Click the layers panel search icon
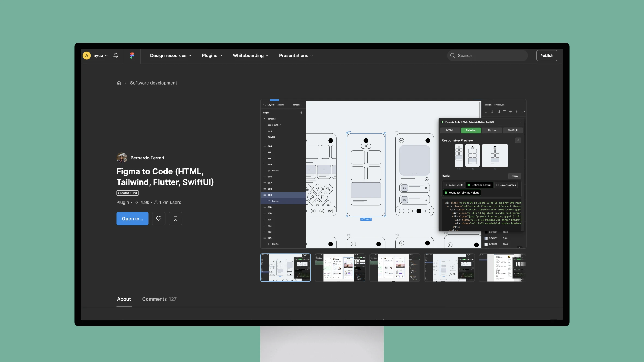644x362 pixels. click(x=264, y=105)
